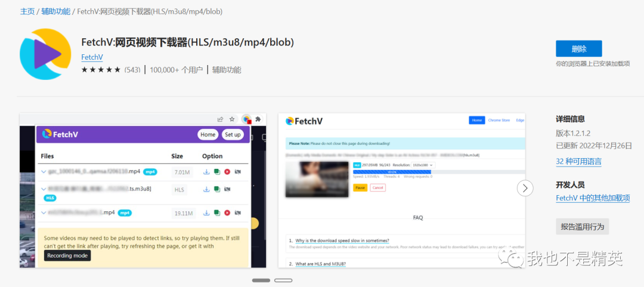Expand the ts.m3u8 HLS file row
The width and height of the screenshot is (644, 287).
(x=44, y=190)
